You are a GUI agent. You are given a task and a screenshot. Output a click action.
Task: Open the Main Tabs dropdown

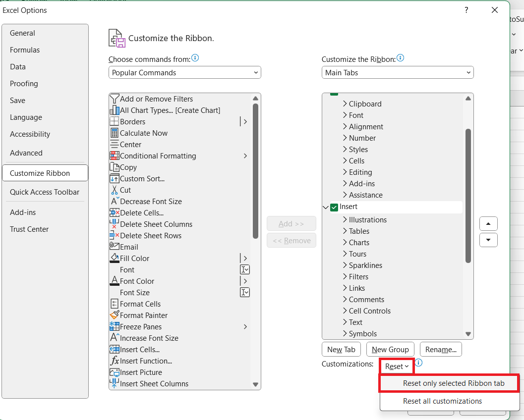click(398, 72)
